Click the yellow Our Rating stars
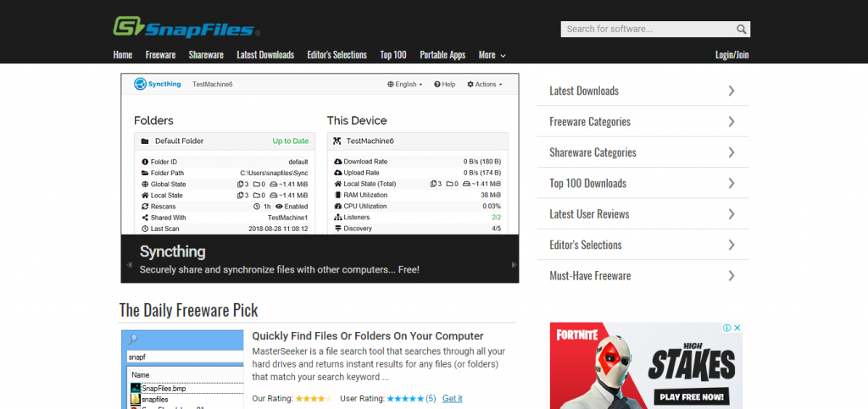This screenshot has width=868, height=409. [314, 399]
